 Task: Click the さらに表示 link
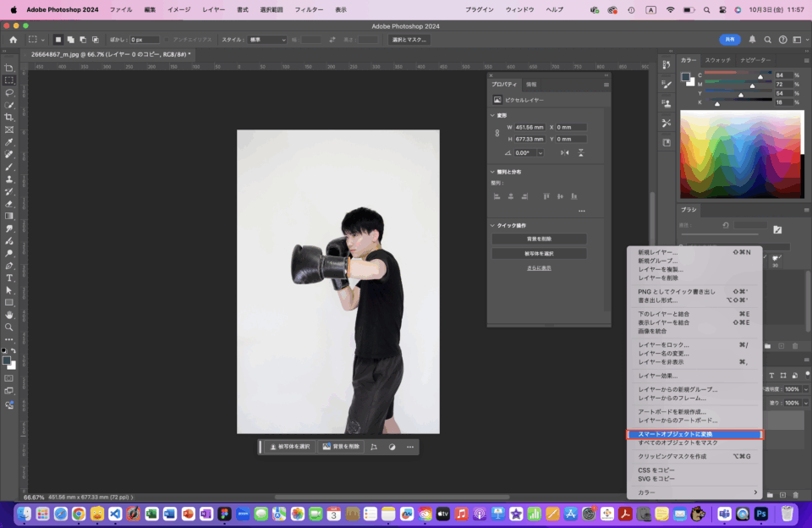[x=539, y=267]
